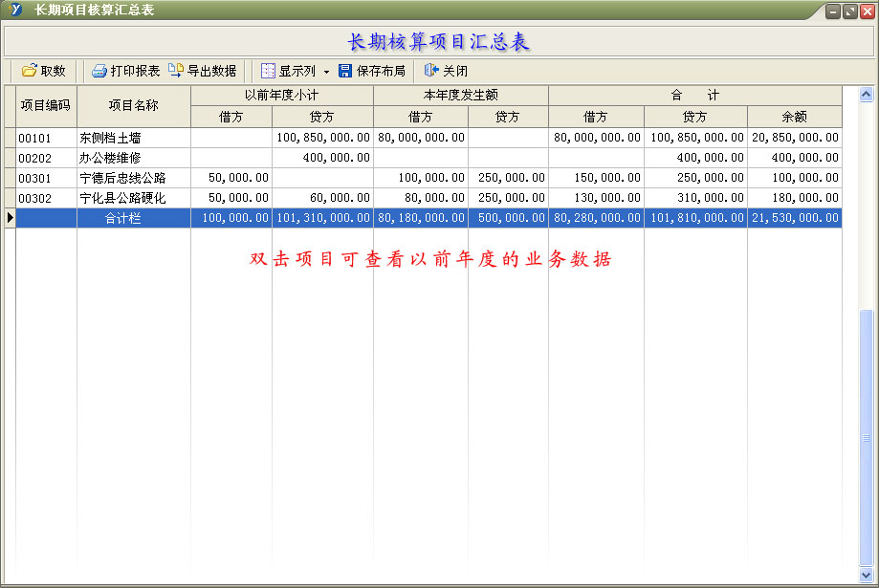
Task: Click the 21,530,000.00 total balance cell
Action: click(x=795, y=218)
